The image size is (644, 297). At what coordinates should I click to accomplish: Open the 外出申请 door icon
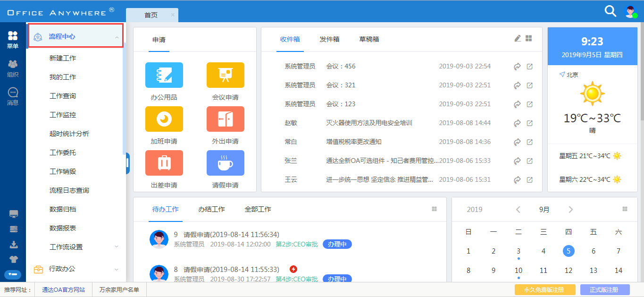tap(225, 119)
